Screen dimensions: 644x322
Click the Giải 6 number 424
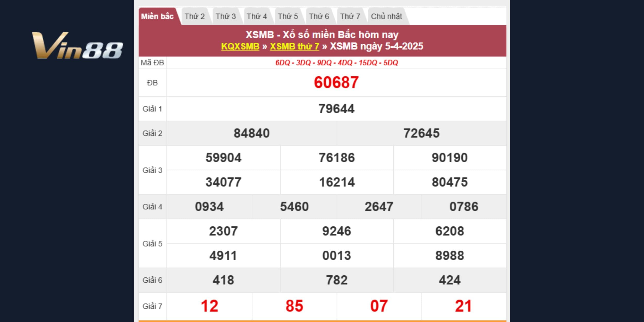pos(450,280)
